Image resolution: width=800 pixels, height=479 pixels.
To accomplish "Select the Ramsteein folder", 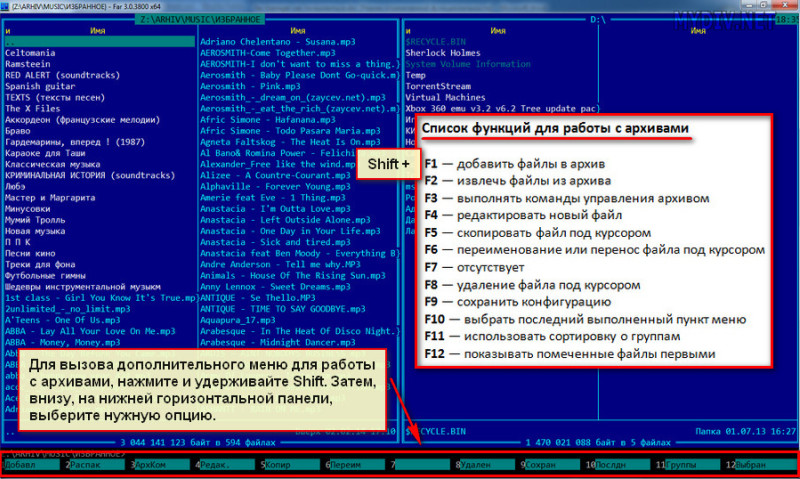I will click(x=28, y=64).
